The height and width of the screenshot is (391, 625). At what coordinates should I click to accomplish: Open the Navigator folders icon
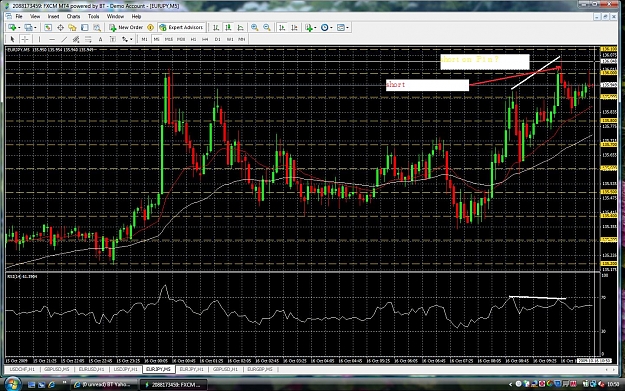pyautogui.click(x=72, y=28)
